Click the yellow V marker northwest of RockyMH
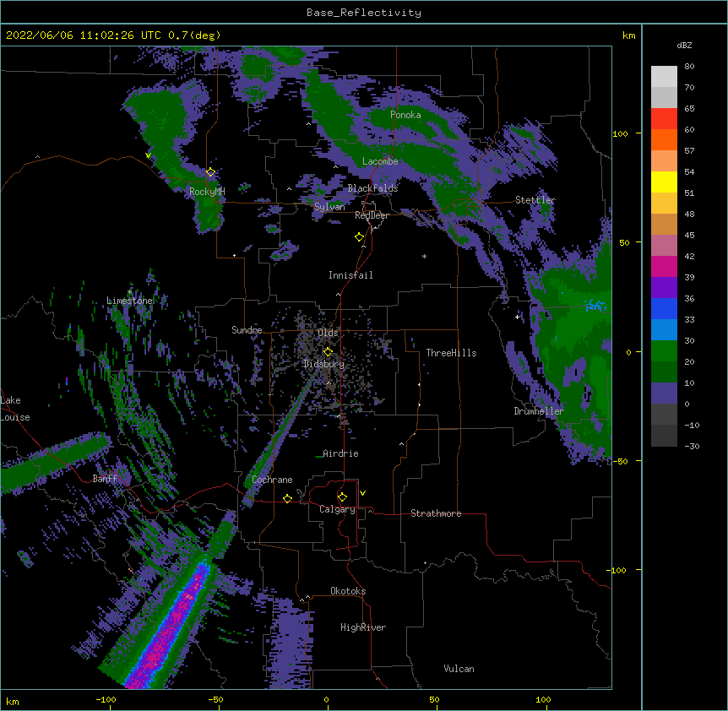 pos(148,155)
